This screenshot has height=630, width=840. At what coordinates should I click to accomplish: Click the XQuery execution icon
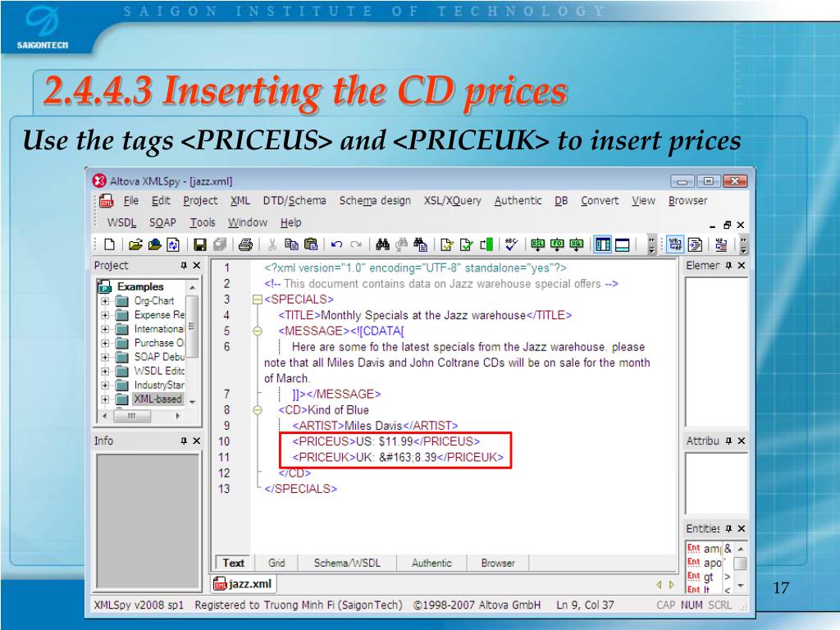[x=577, y=244]
